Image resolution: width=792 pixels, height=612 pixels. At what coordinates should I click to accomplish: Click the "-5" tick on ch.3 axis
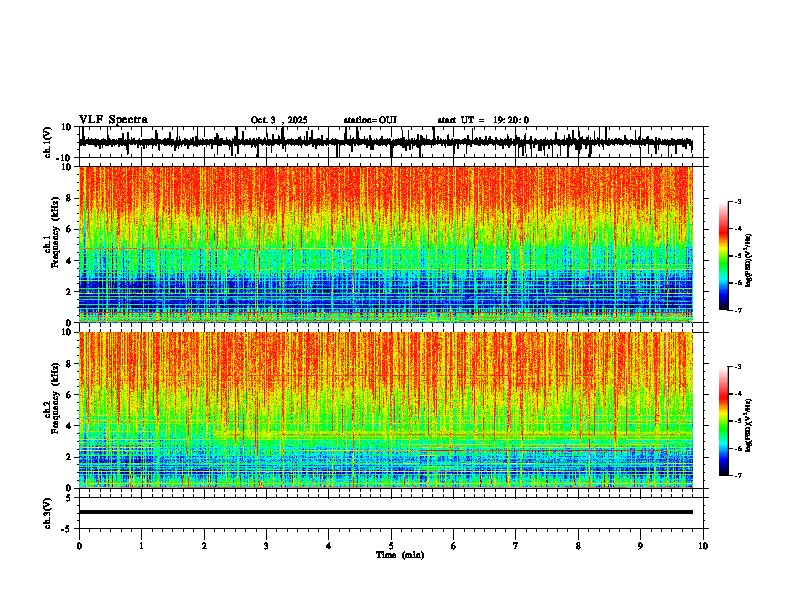coord(67,529)
